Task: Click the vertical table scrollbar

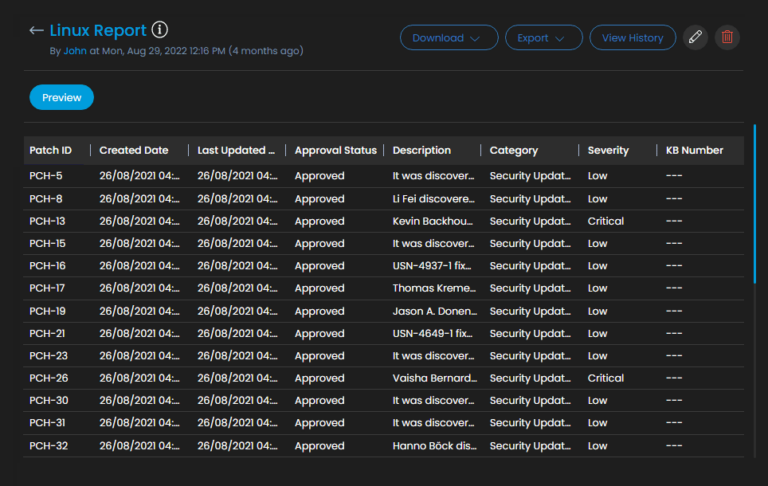Action: point(754,205)
